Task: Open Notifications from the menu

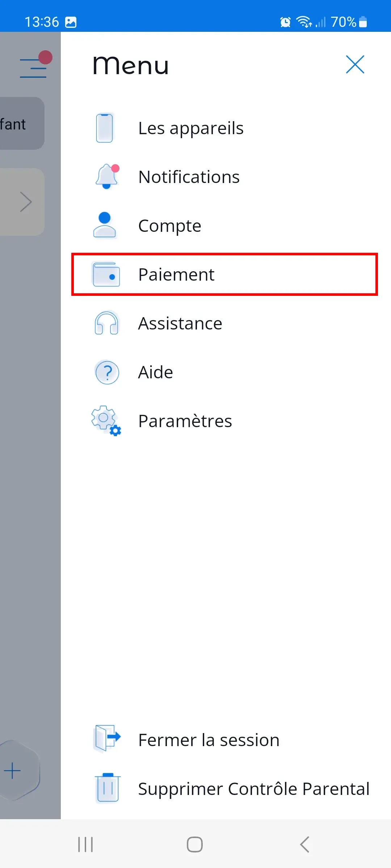Action: click(189, 177)
